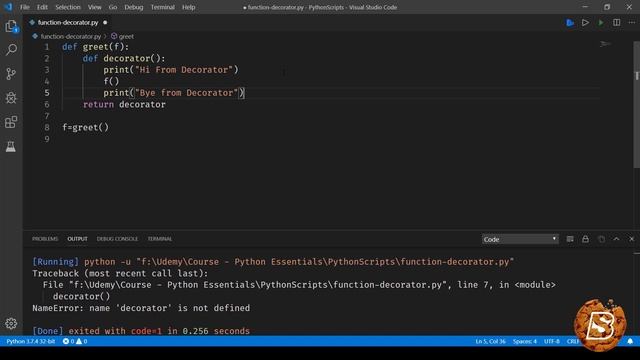Maximize the panel with the up chevron
The image size is (640, 360).
click(616, 239)
